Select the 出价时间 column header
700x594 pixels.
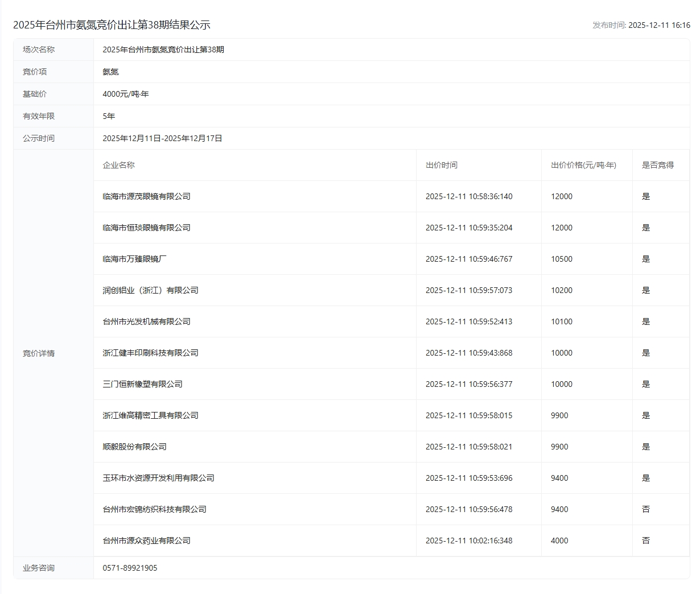tap(441, 165)
